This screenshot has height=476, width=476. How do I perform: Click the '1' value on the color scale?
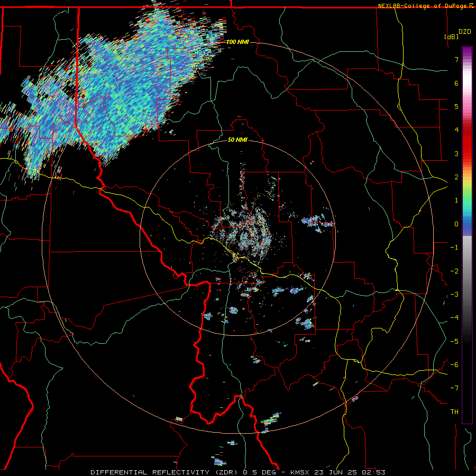click(x=456, y=200)
